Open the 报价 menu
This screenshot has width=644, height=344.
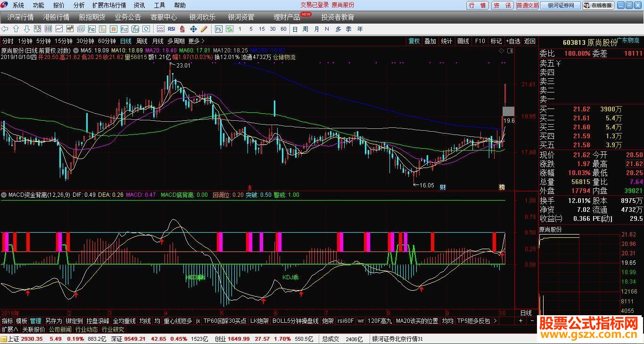[59, 5]
